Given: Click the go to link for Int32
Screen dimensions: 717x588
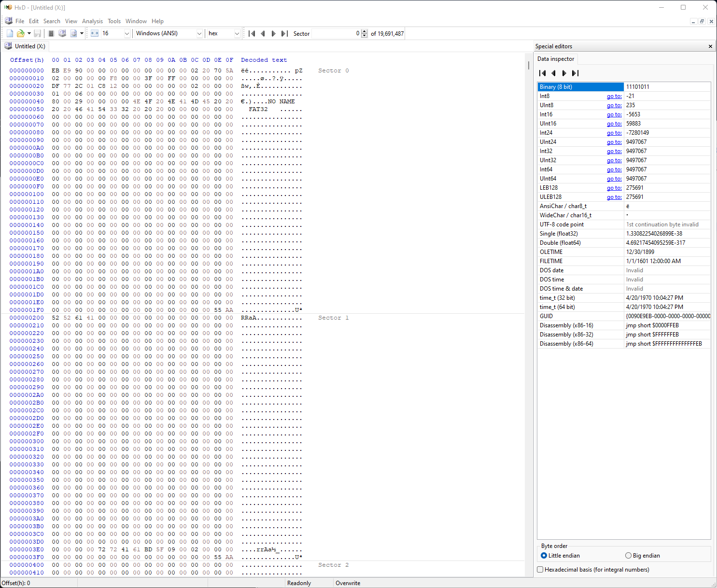Looking at the screenshot, I should (x=614, y=151).
